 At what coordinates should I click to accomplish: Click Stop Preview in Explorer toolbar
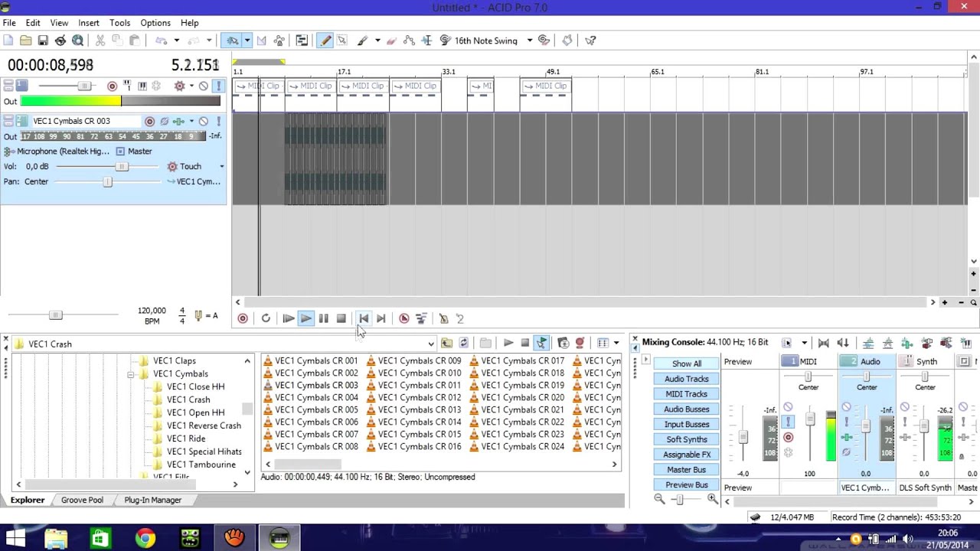point(524,343)
